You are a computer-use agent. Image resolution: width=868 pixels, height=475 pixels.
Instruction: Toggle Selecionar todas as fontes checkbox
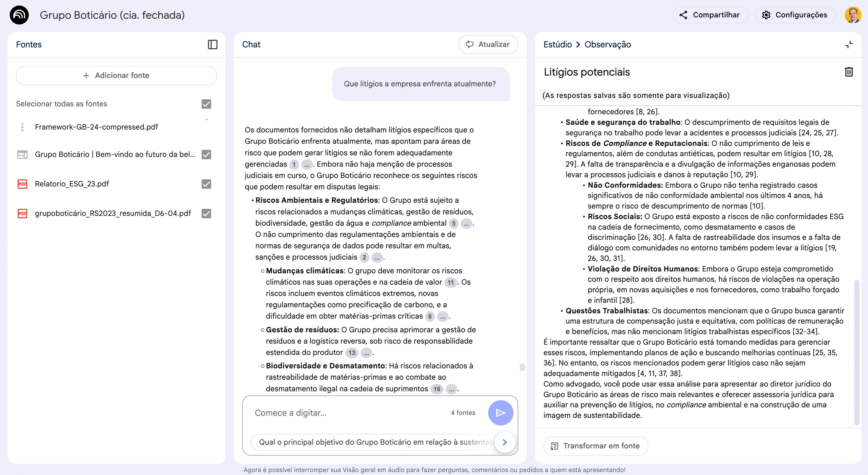click(206, 104)
